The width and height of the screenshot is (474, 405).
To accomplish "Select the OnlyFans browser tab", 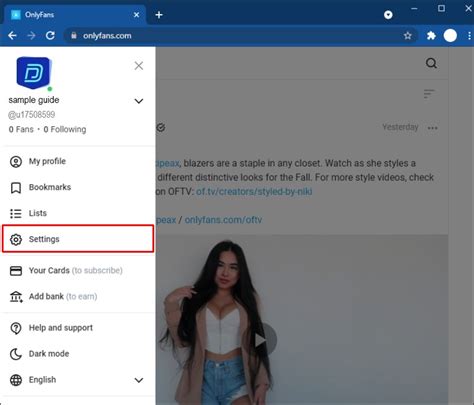I will pos(75,15).
